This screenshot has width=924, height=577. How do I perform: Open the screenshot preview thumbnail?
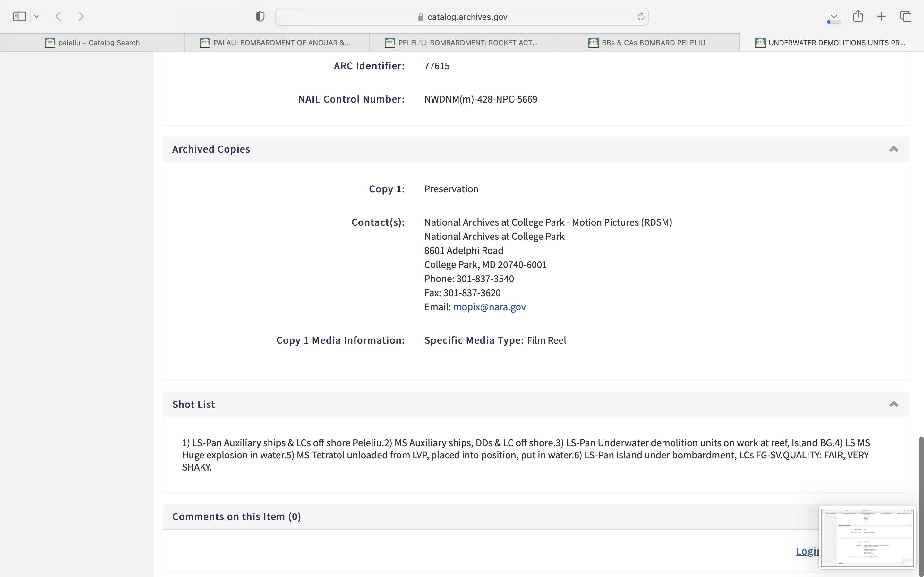click(x=867, y=537)
